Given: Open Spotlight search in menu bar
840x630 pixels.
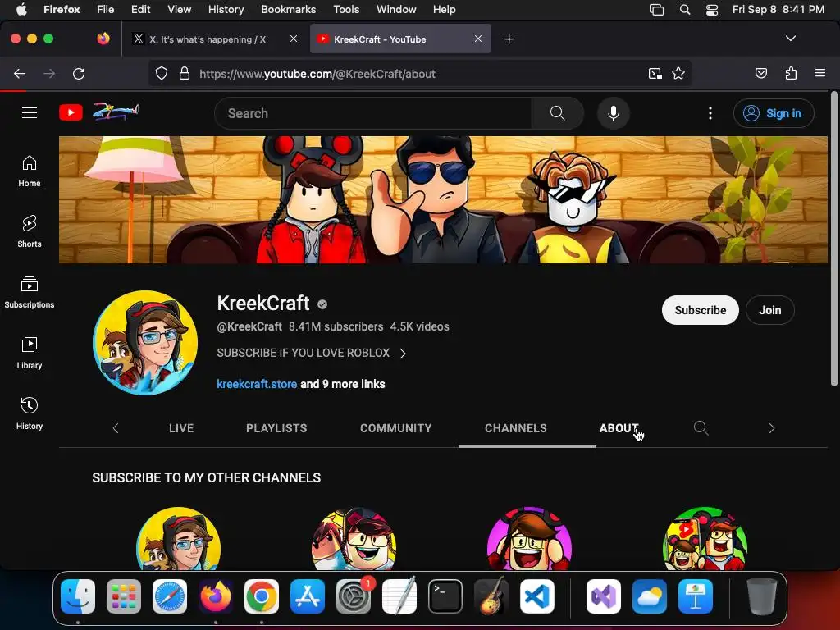Looking at the screenshot, I should pyautogui.click(x=685, y=9).
